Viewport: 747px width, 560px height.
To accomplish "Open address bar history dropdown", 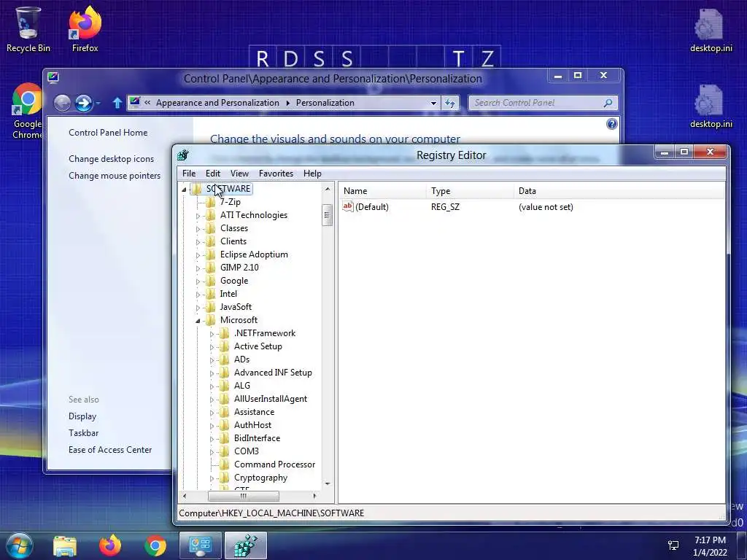I will point(433,103).
